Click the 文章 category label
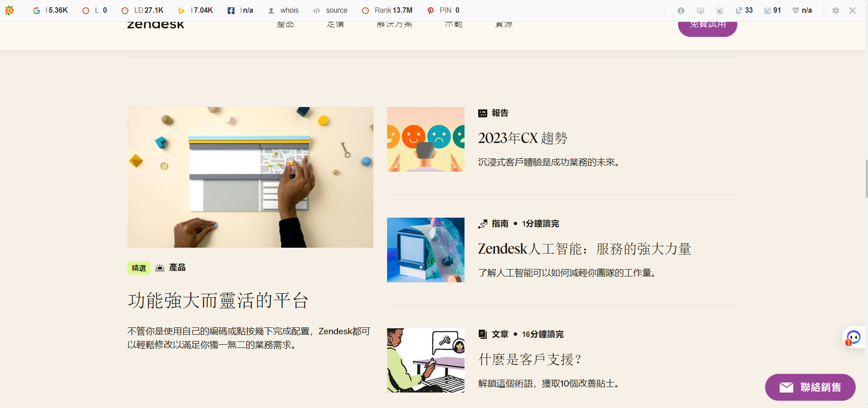The image size is (868, 408). pos(500,334)
